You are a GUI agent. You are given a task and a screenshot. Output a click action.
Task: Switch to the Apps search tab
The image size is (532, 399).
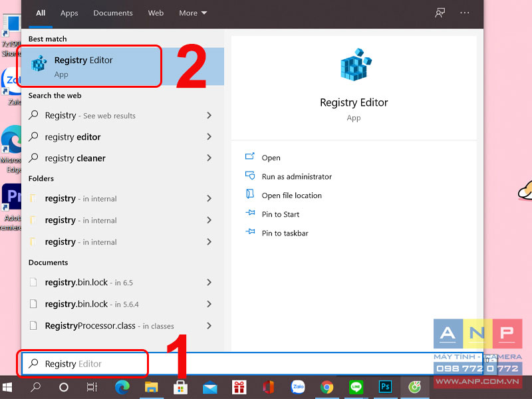69,13
